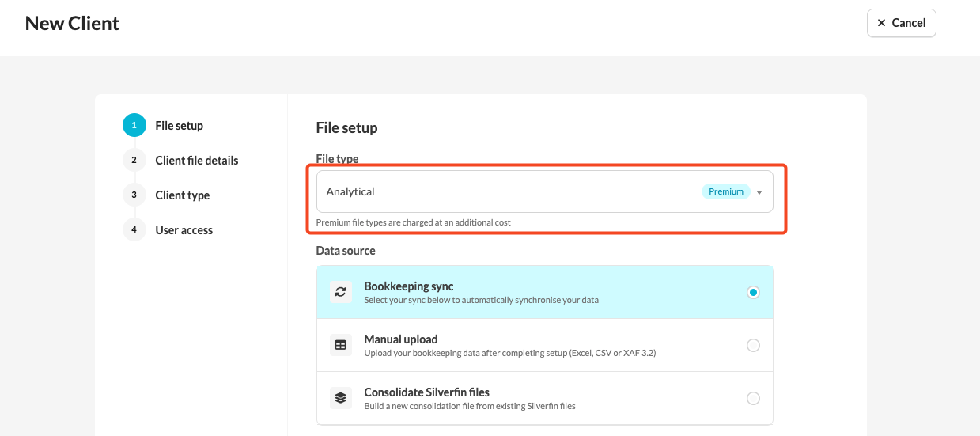Image resolution: width=980 pixels, height=436 pixels.
Task: Open the User access step
Action: (x=184, y=230)
